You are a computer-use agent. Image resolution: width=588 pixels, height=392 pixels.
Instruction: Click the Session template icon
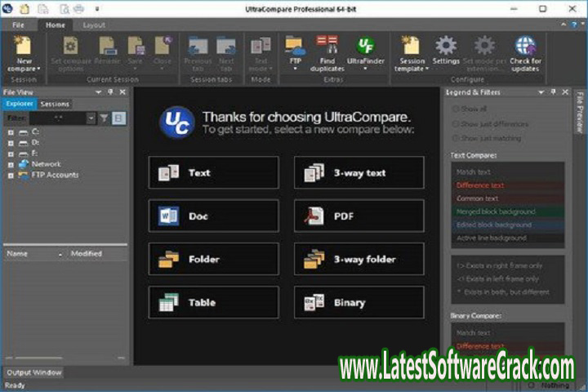click(x=411, y=46)
